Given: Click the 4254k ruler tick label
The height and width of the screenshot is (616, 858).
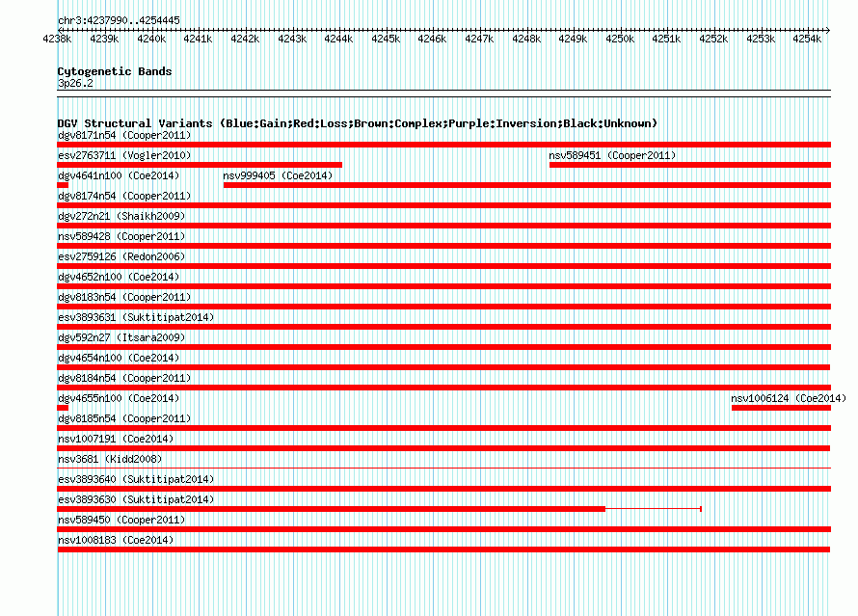Looking at the screenshot, I should [807, 40].
